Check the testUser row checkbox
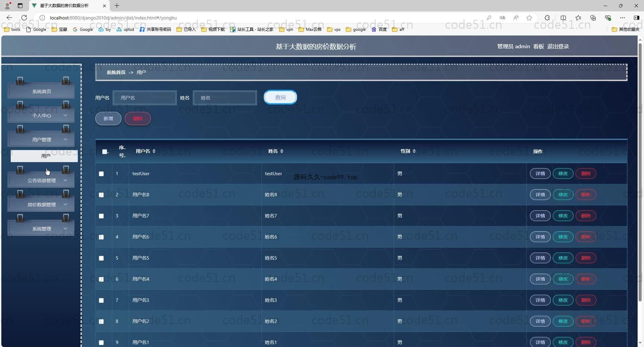The height and width of the screenshot is (347, 644). click(101, 174)
